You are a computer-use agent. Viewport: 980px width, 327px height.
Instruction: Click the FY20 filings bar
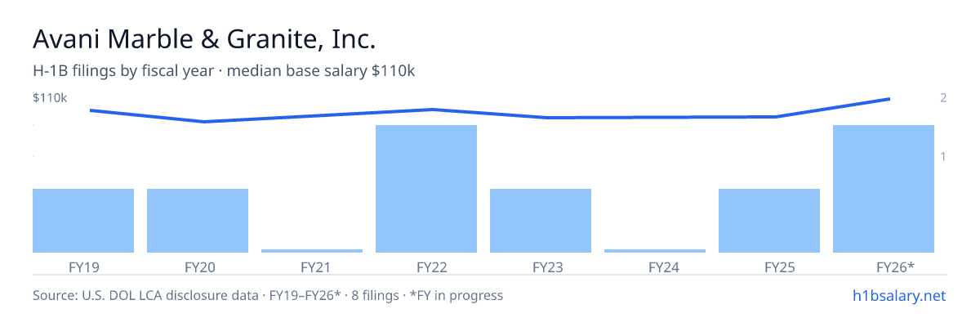198,221
